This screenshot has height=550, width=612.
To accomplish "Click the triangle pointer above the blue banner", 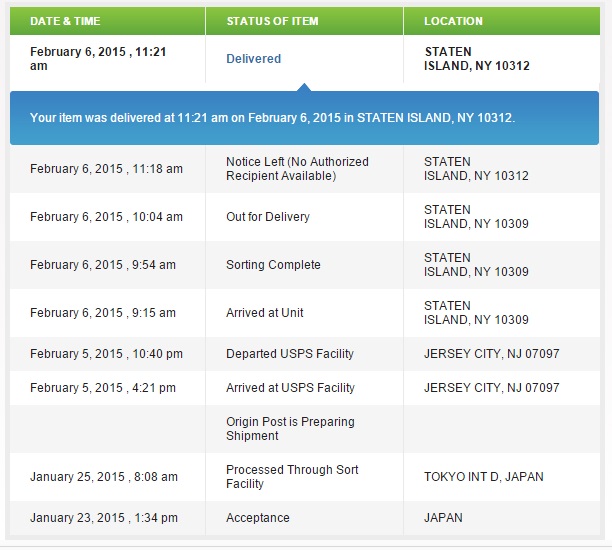I will point(304,87).
